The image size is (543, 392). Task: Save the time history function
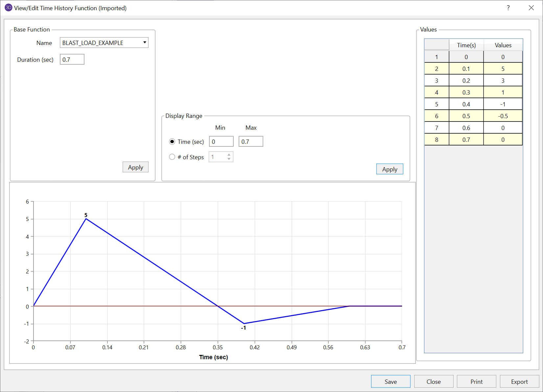pos(390,381)
